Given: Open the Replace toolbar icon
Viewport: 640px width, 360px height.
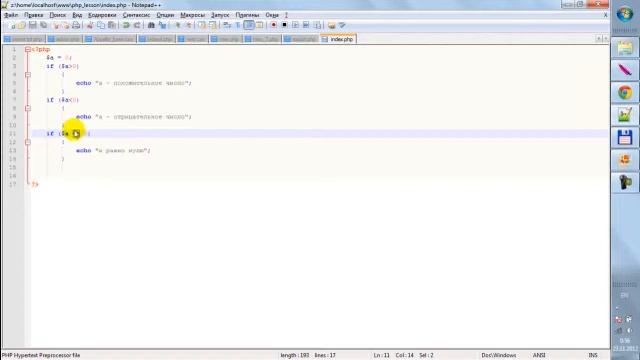Looking at the screenshot, I should click(x=162, y=25).
